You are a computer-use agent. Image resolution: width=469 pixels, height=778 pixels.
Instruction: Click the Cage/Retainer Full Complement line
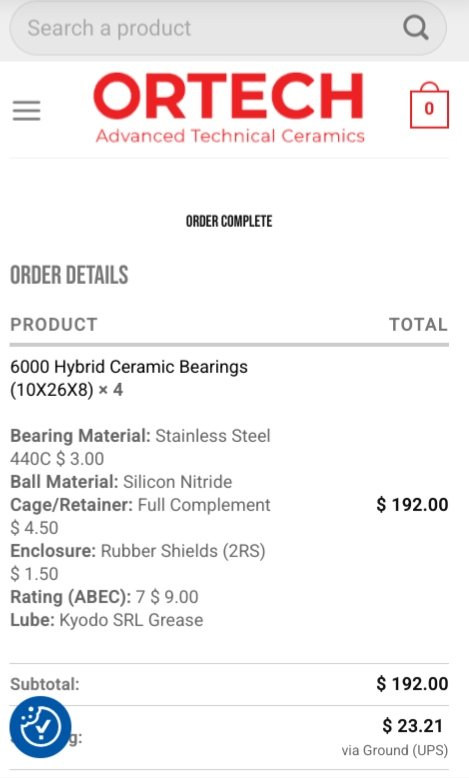[x=140, y=505]
